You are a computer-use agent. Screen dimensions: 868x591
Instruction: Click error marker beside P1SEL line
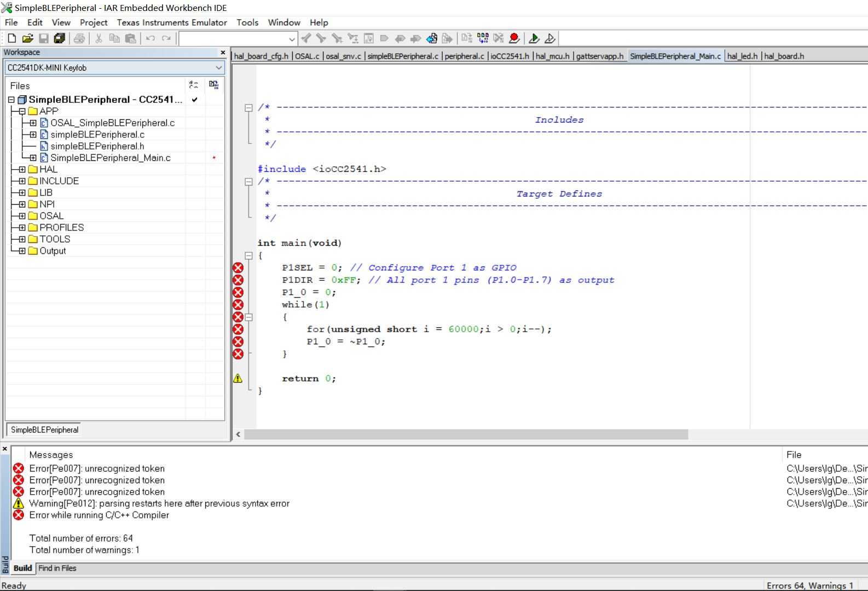pos(238,268)
